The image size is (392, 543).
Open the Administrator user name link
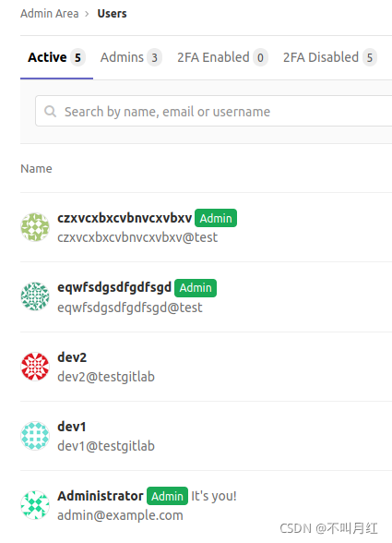pos(101,496)
